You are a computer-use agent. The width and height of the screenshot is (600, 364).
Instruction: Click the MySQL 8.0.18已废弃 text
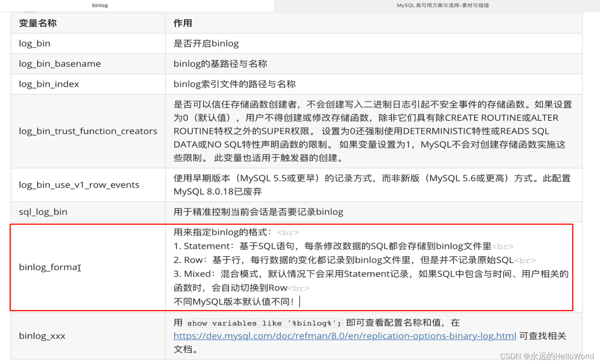(217, 192)
